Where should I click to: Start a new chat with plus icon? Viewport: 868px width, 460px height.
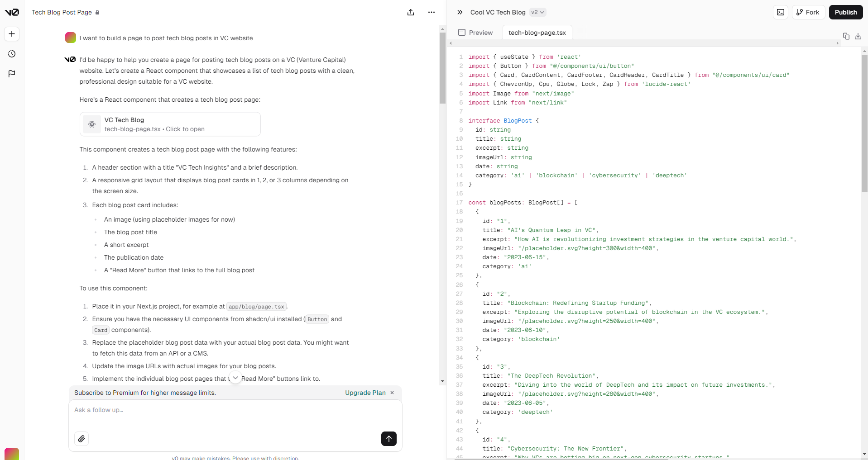[x=12, y=34]
